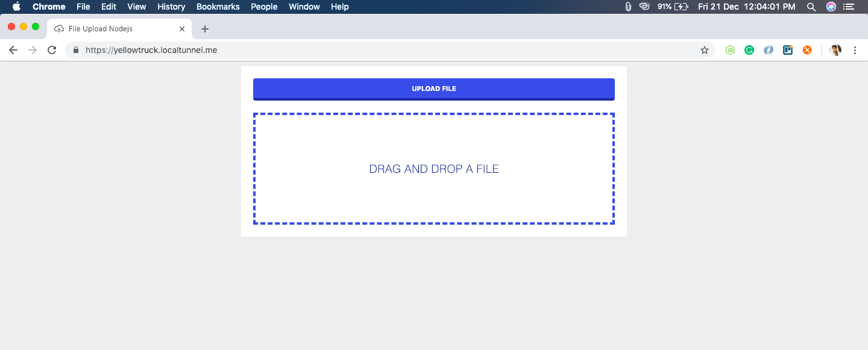868x350 pixels.
Task: Open the Grammarly extension icon
Action: (x=749, y=51)
